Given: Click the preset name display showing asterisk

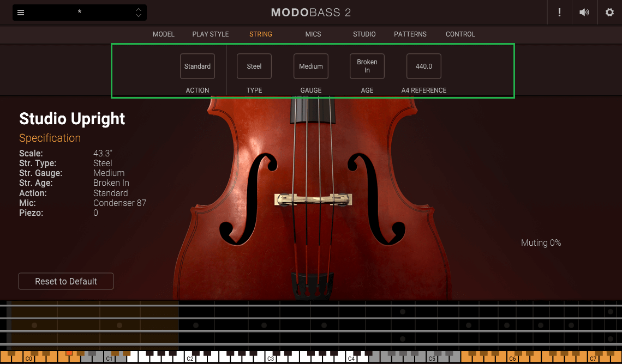Looking at the screenshot, I should pos(79,13).
